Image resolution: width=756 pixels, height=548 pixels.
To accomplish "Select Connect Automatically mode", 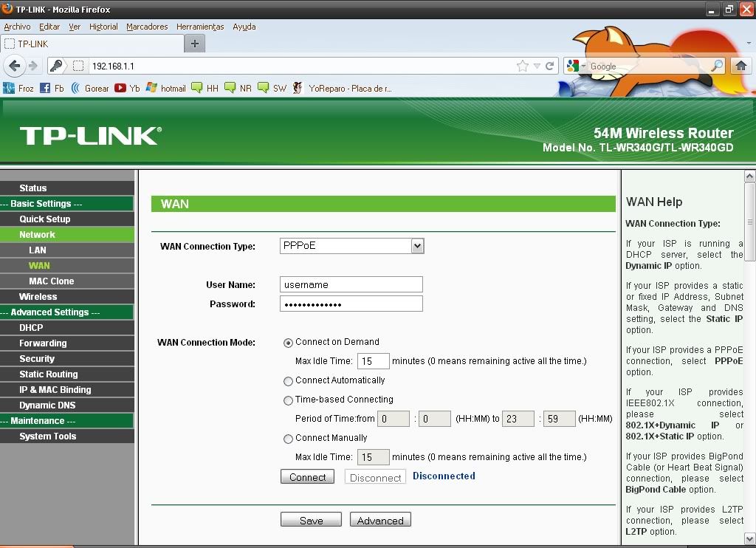I will coord(288,381).
